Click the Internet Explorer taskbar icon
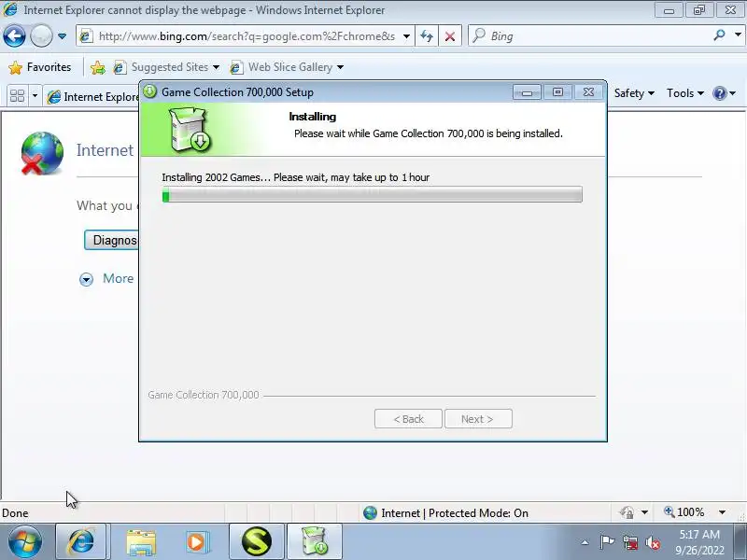Image resolution: width=747 pixels, height=560 pixels. point(81,542)
